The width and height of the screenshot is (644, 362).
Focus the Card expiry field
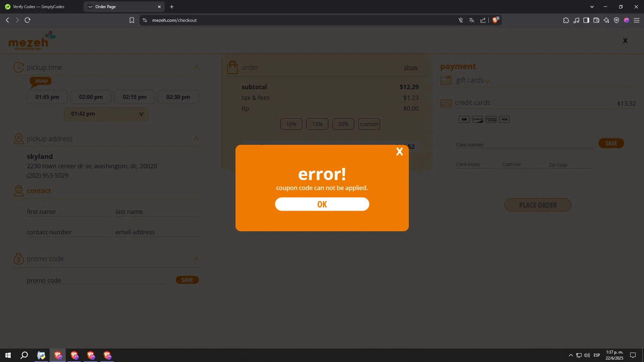(478, 164)
